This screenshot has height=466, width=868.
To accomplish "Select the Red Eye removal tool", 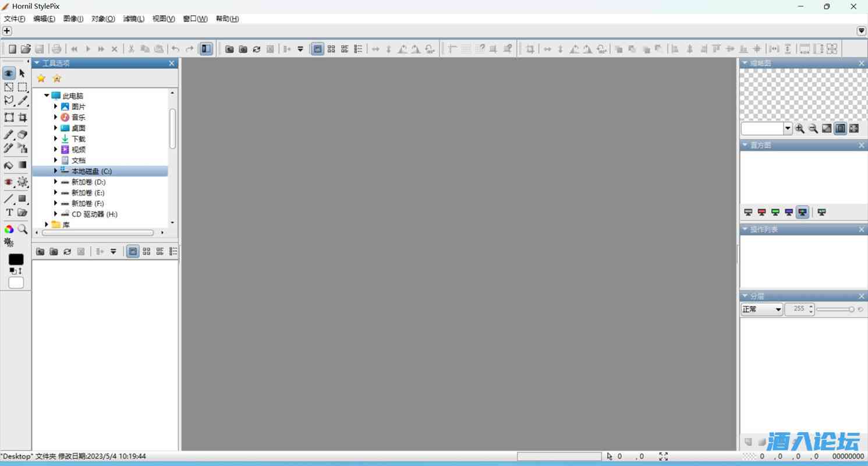I will pos(9,182).
